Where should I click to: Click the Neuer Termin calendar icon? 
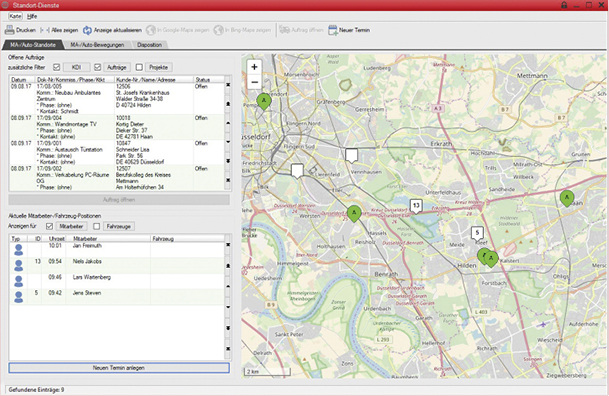333,30
